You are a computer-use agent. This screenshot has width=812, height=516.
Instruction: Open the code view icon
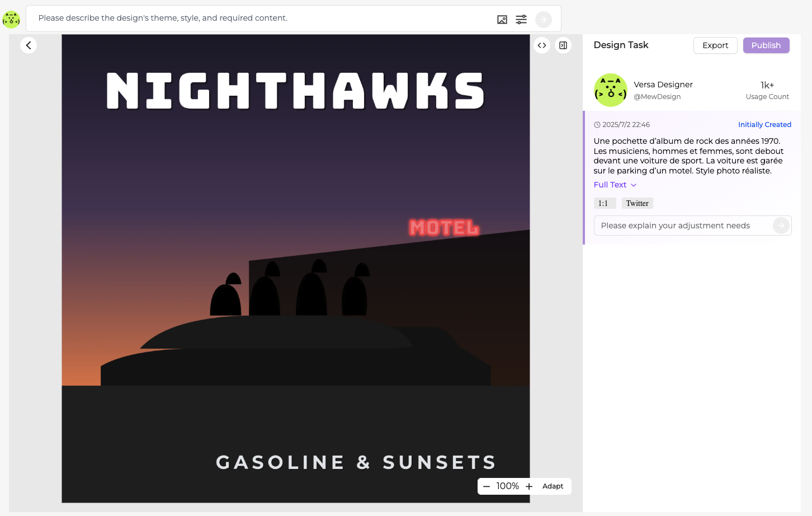(x=542, y=45)
